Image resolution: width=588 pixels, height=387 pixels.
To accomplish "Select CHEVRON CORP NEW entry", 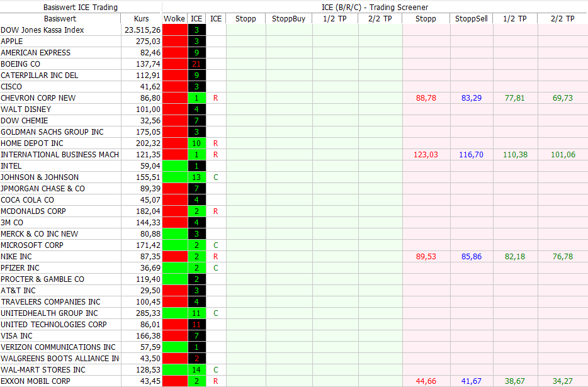I will pyautogui.click(x=38, y=98).
